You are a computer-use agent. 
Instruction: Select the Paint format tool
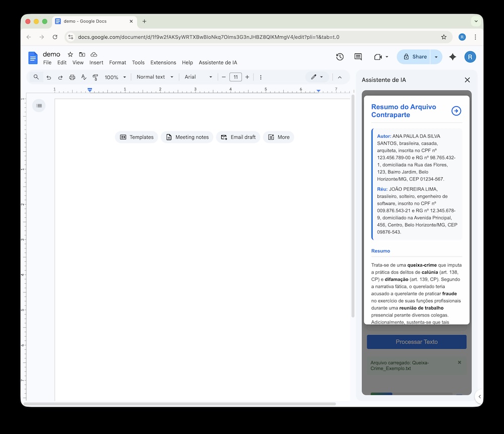point(96,77)
